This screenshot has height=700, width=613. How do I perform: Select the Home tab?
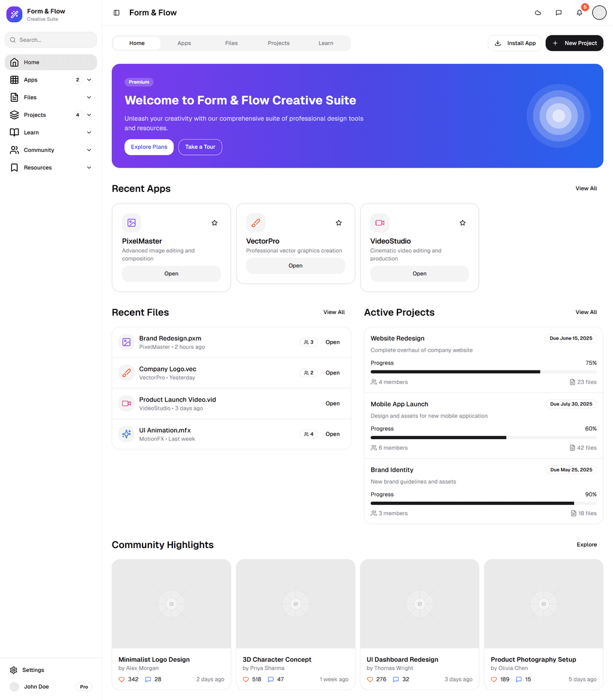point(136,43)
